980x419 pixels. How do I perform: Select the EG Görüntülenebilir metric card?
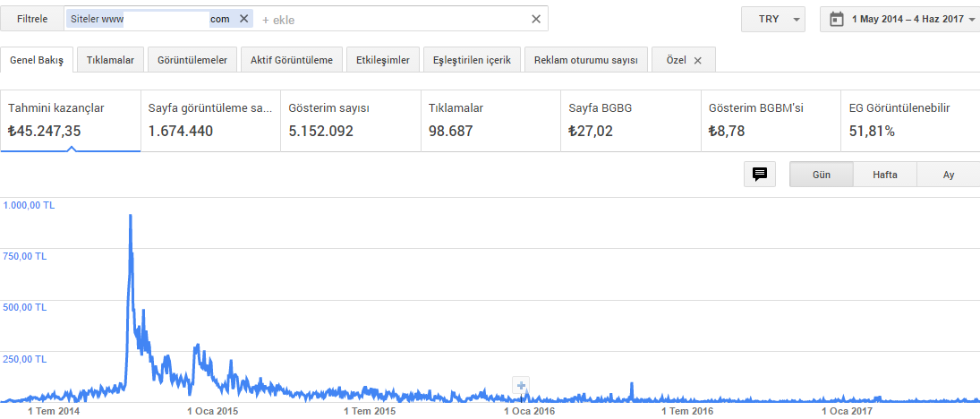(x=910, y=120)
